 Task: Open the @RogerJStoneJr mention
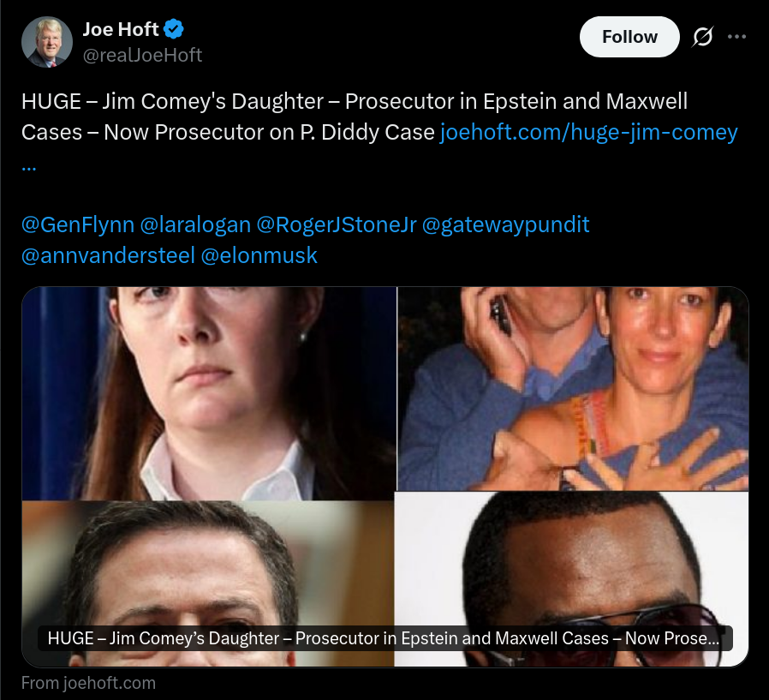(x=337, y=224)
